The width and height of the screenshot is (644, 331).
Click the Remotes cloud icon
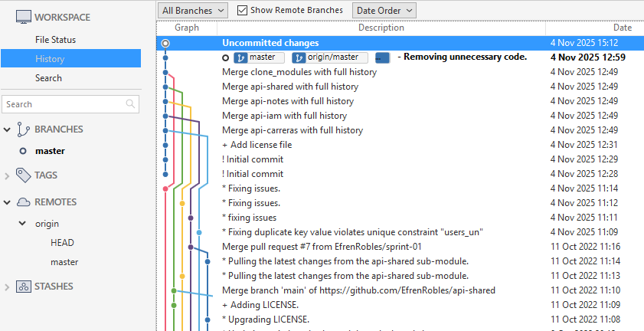tap(23, 202)
